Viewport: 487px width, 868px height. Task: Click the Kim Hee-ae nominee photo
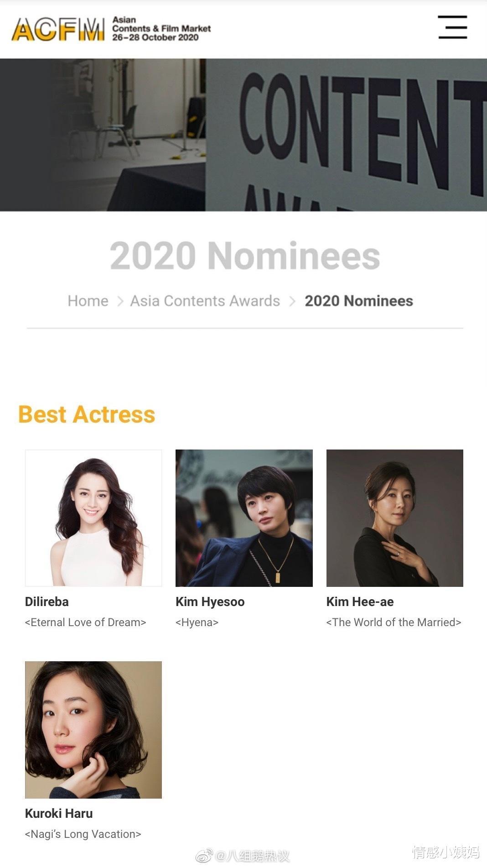tap(394, 518)
